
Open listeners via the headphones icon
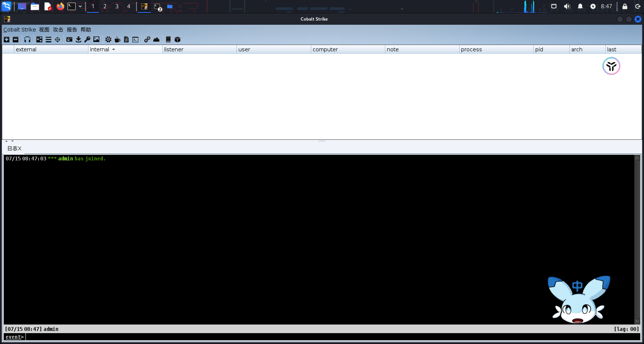click(x=27, y=39)
